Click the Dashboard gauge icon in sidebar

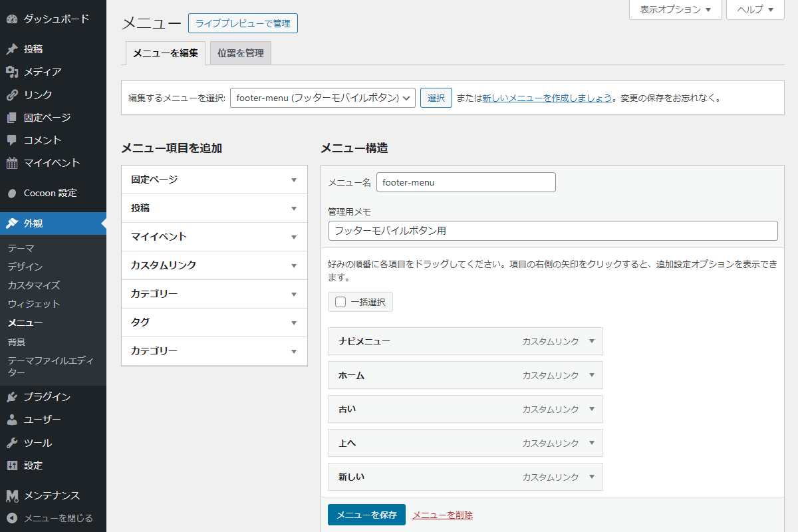click(12, 19)
